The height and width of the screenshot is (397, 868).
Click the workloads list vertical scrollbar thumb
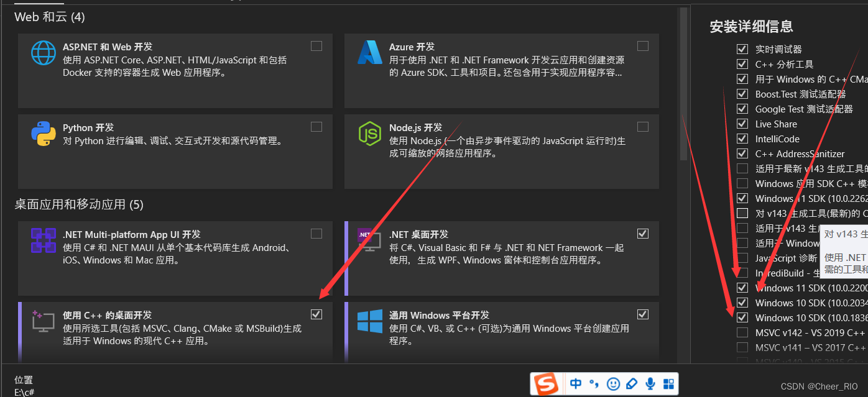point(683,84)
